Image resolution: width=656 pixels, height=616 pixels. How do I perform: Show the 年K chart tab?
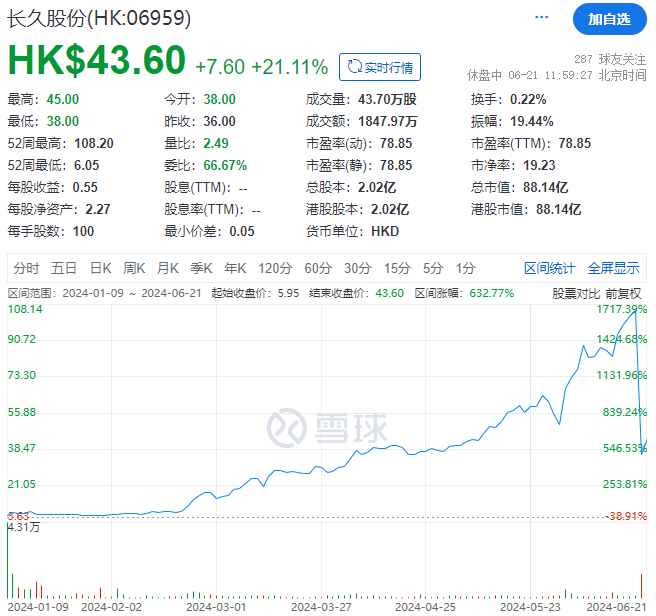(235, 268)
